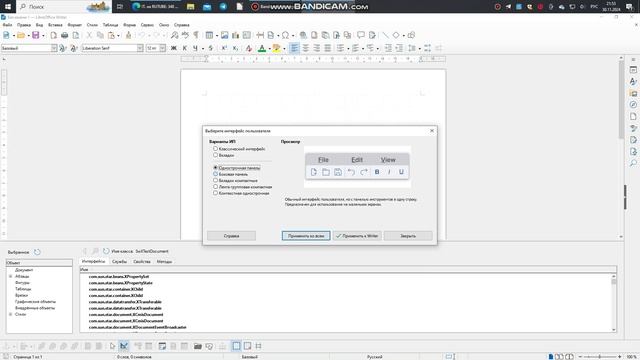Open the Формат menu
640x360 pixels.
pyautogui.click(x=75, y=25)
